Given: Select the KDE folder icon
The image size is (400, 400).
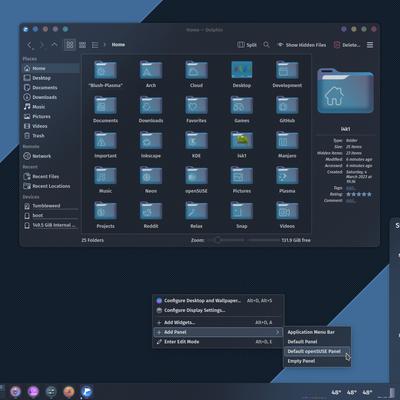Looking at the screenshot, I should pos(196,140).
